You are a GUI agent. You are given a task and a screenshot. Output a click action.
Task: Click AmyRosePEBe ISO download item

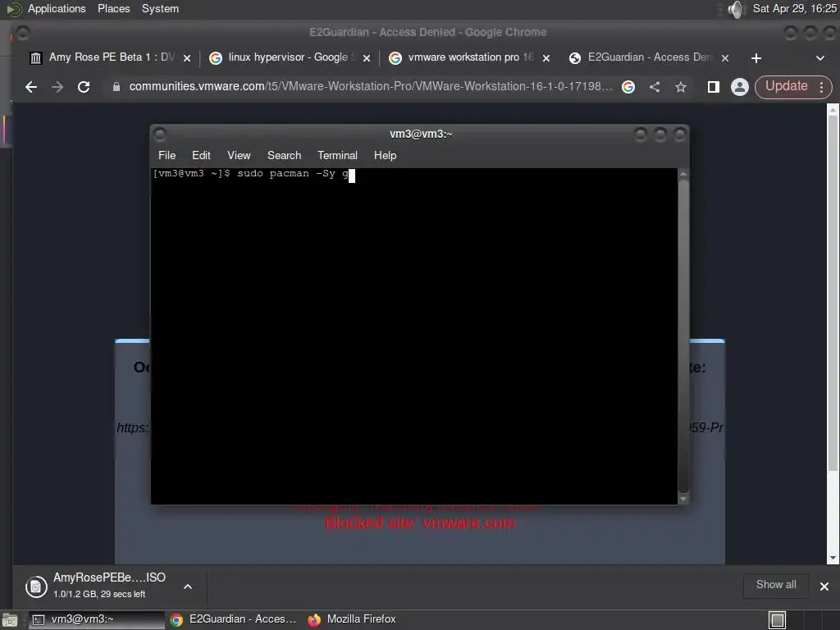109,584
